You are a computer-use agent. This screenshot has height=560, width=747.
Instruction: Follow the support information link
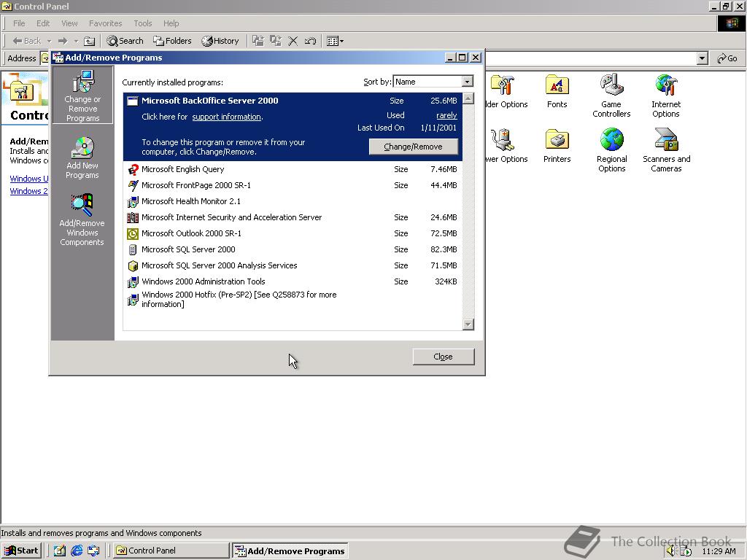[x=226, y=117]
